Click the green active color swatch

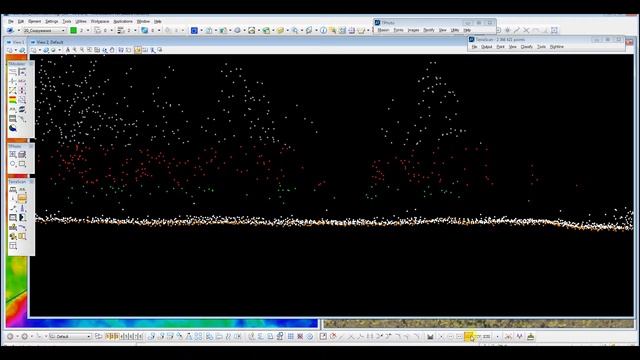[x=73, y=30]
